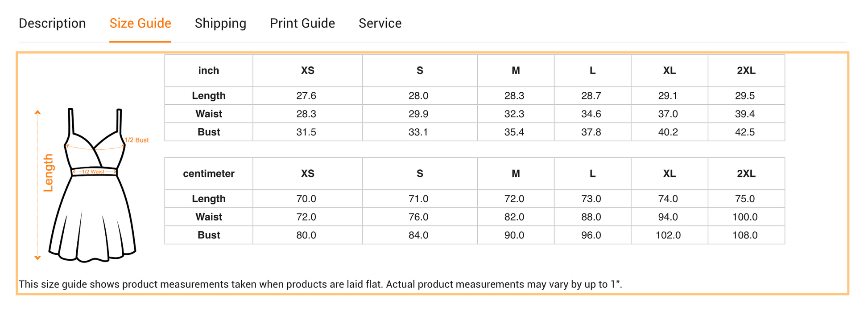Click the upward arrow of Length indicator
Screen dimensions: 868x311
[38, 112]
